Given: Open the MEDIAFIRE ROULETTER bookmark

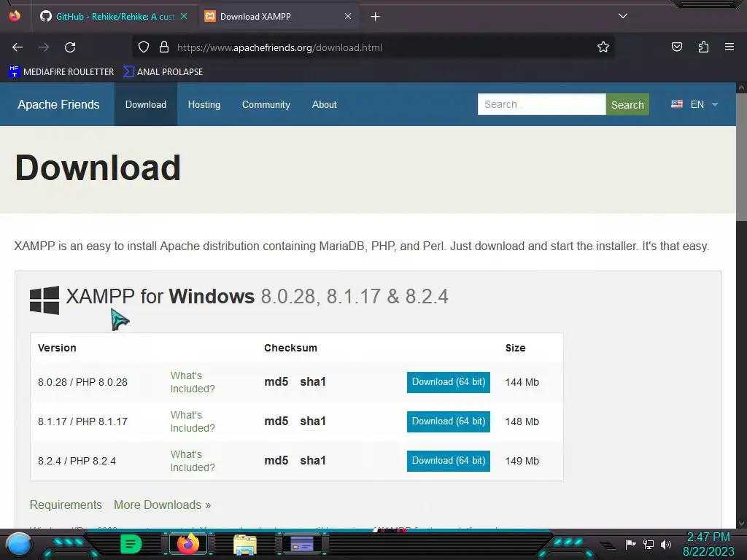Looking at the screenshot, I should click(x=61, y=72).
